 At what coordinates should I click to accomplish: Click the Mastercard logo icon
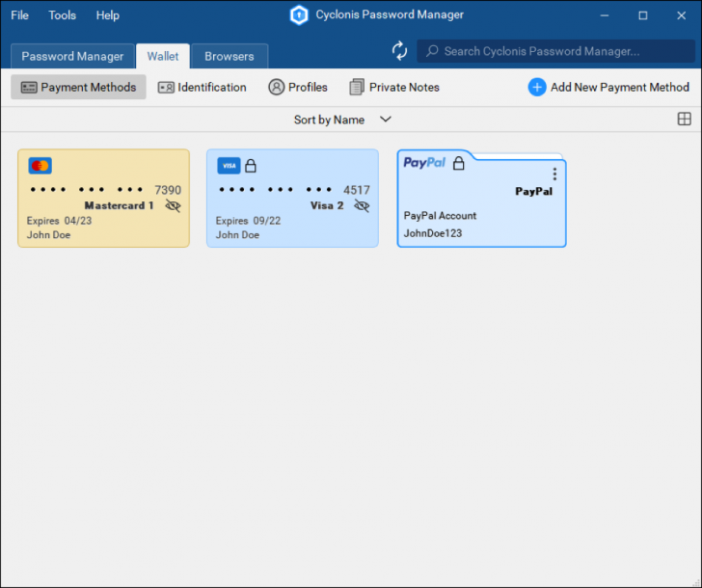pos(40,166)
